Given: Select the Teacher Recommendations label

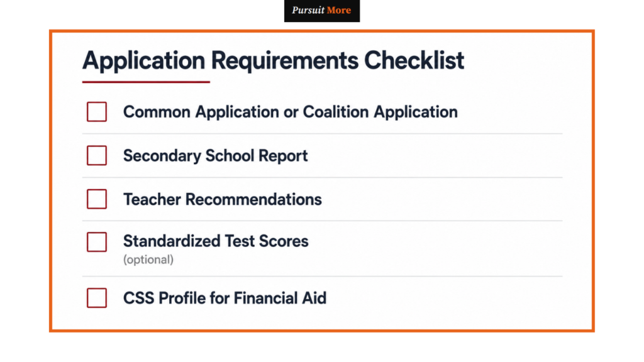Looking at the screenshot, I should (x=222, y=199).
